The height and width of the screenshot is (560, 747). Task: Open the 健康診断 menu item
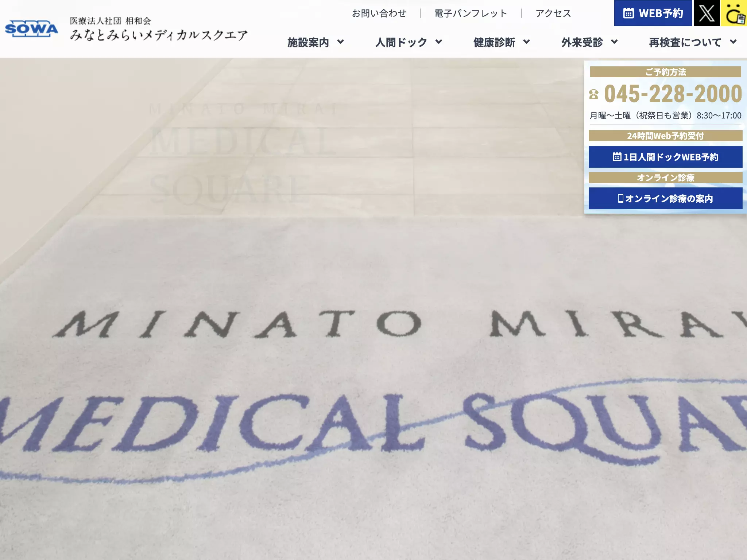494,42
